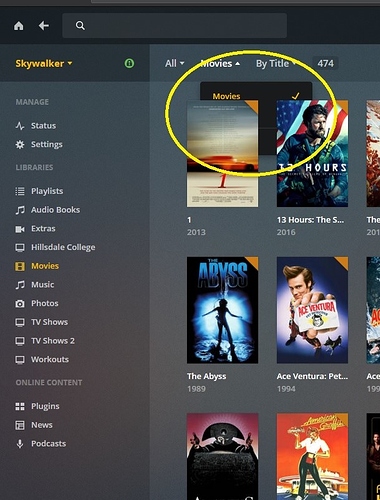Open the By Title sort dropdown
Image resolution: width=380 pixels, height=500 pixels.
(x=276, y=63)
